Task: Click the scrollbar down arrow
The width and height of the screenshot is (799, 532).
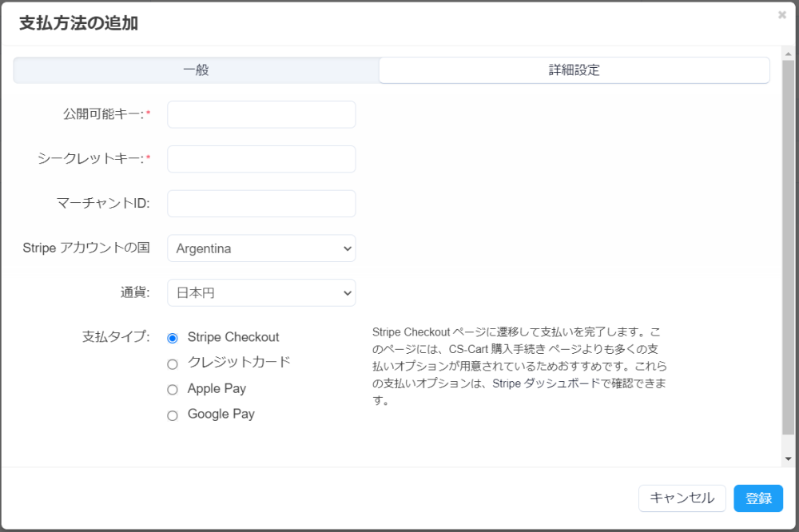Action: coord(789,459)
